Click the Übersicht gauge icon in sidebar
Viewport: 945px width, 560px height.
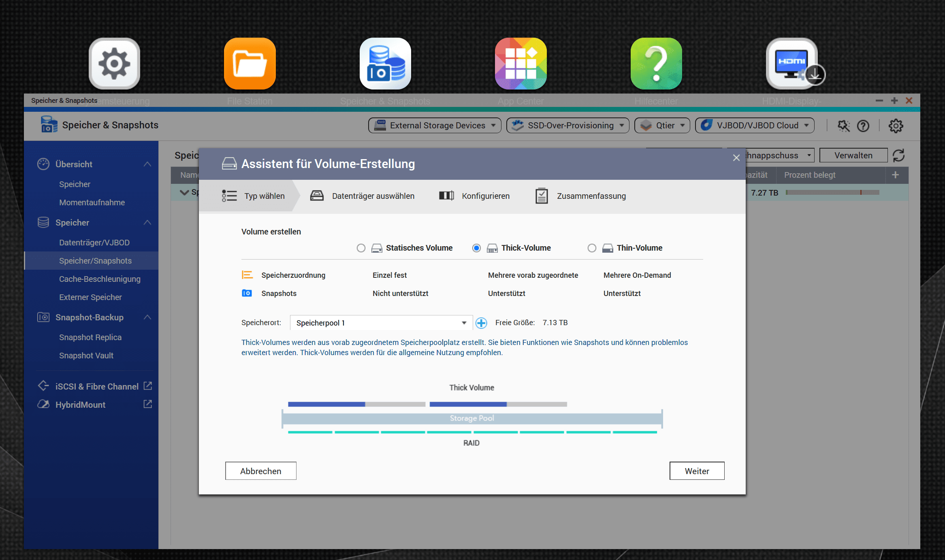(43, 164)
